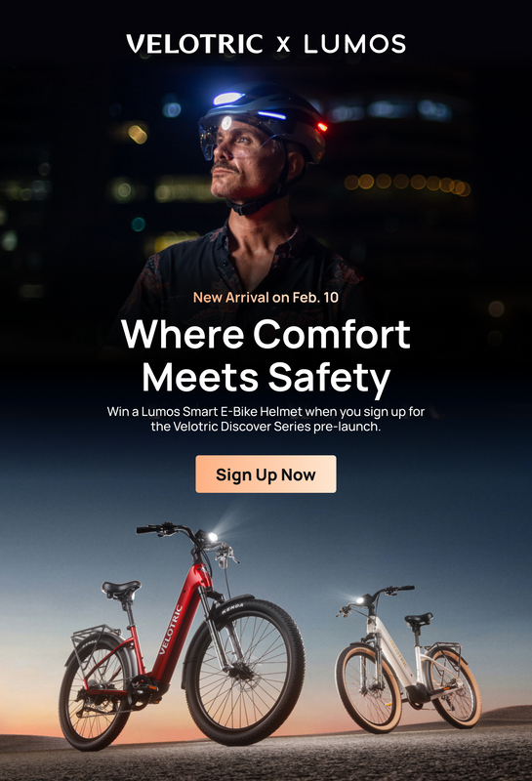The width and height of the screenshot is (532, 781).
Task: Click the white bike's rear rack
Action: (445, 647)
